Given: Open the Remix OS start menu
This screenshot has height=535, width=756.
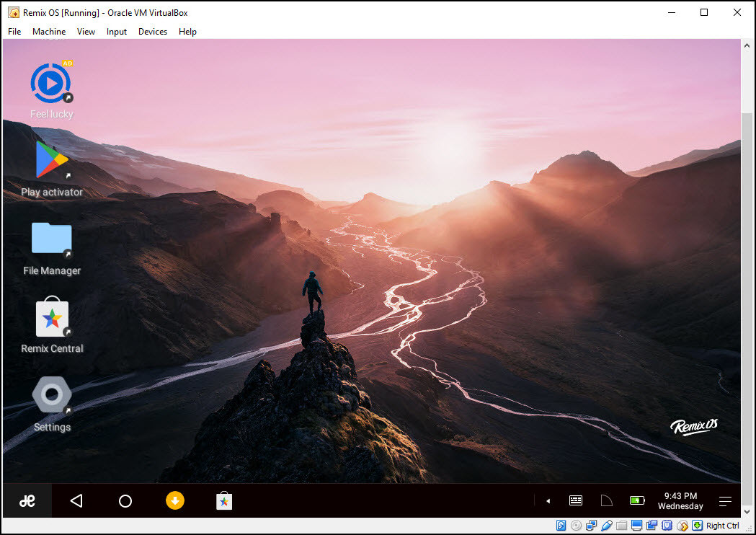Looking at the screenshot, I should 27,500.
